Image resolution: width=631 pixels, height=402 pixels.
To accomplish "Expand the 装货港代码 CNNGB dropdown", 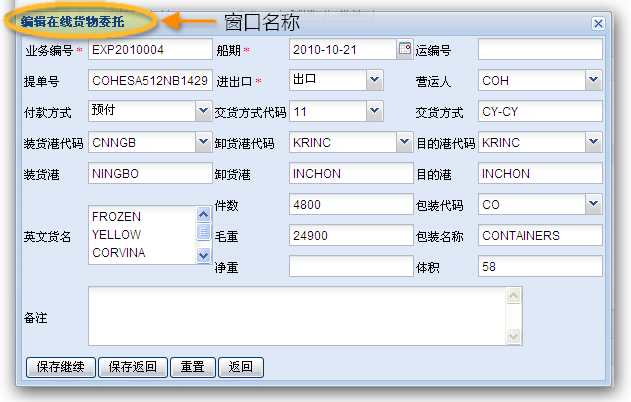I will pyautogui.click(x=204, y=142).
